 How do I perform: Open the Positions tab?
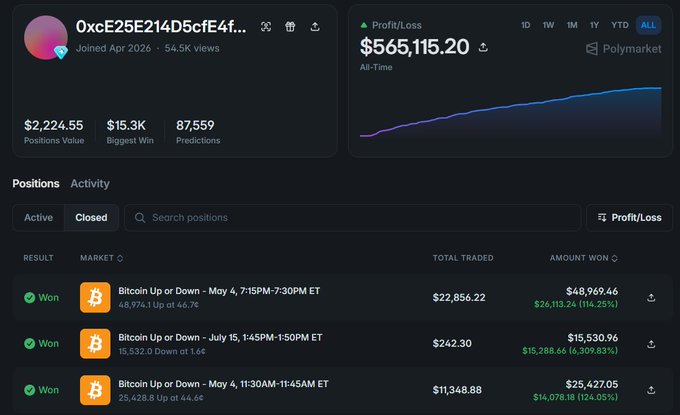tap(36, 183)
